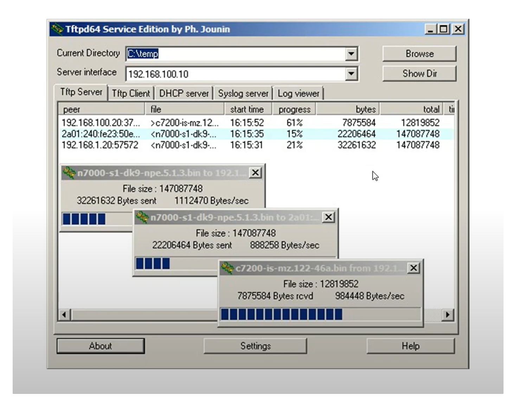Screen dimensions: 532x402
Task: Click the >c7200-is-mz.12... file cell
Action: pyautogui.click(x=185, y=123)
